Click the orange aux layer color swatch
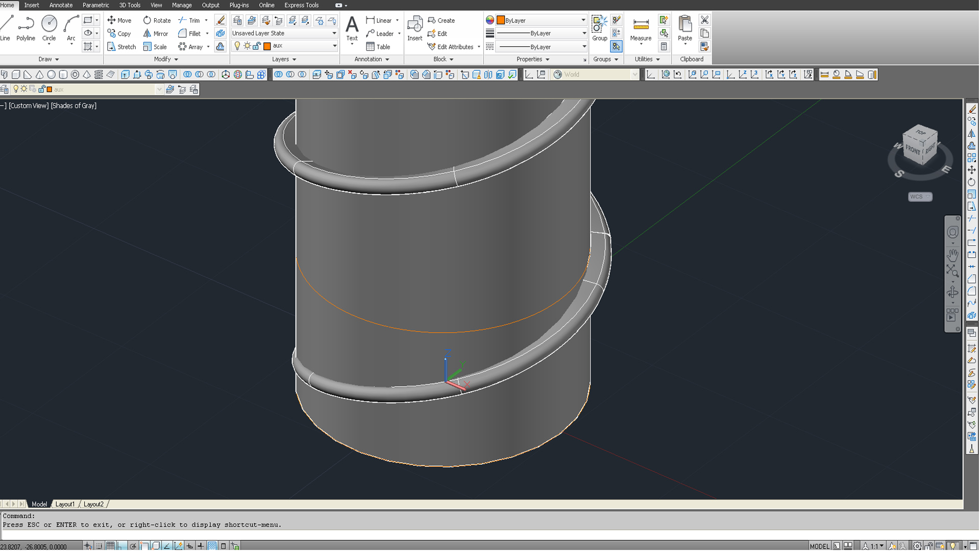This screenshot has width=980, height=551. click(267, 46)
